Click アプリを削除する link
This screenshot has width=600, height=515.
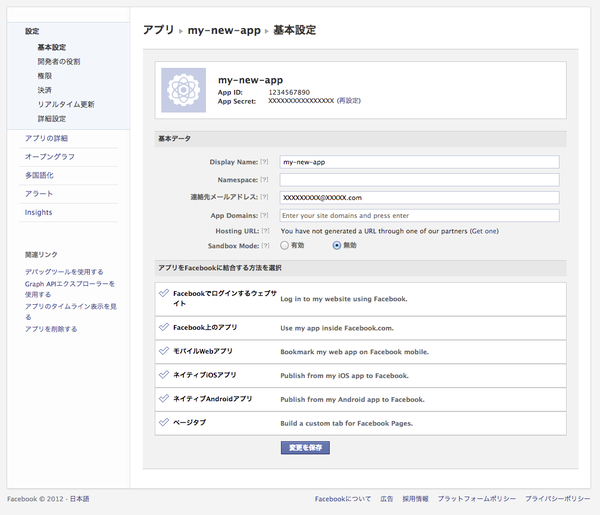point(51,329)
